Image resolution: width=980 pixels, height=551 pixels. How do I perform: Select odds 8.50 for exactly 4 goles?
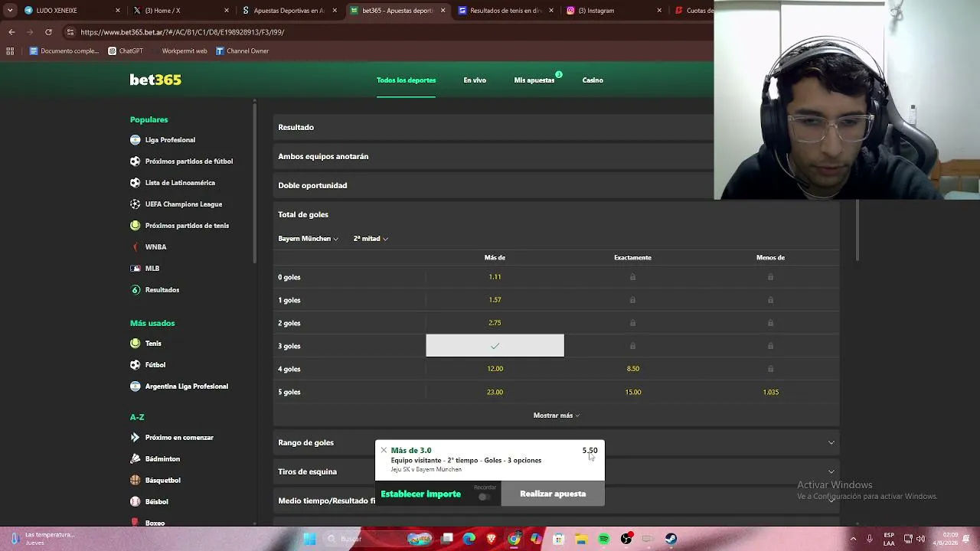632,369
